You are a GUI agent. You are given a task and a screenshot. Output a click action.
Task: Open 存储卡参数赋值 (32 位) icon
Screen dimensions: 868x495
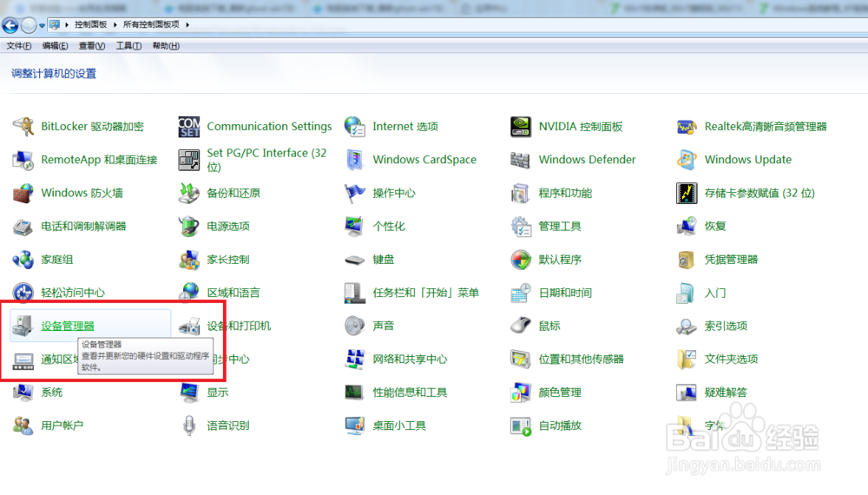(687, 194)
